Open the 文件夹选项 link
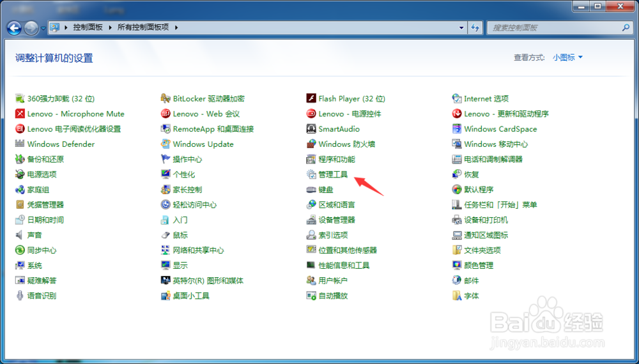 (482, 250)
